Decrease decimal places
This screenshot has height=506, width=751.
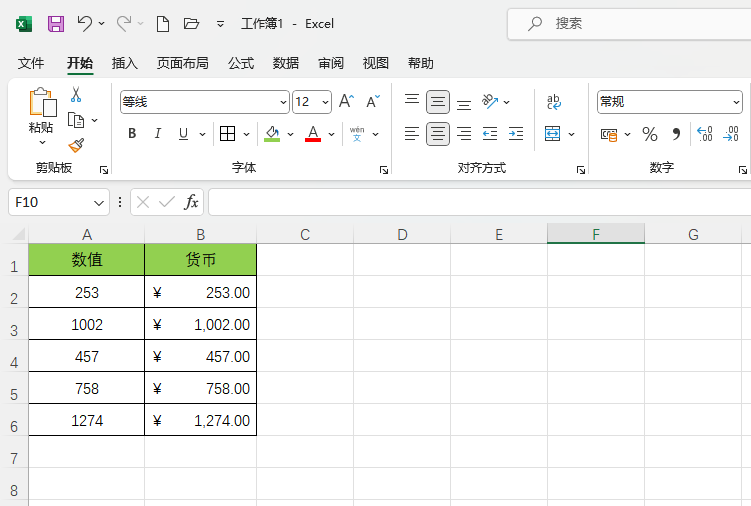coord(731,134)
